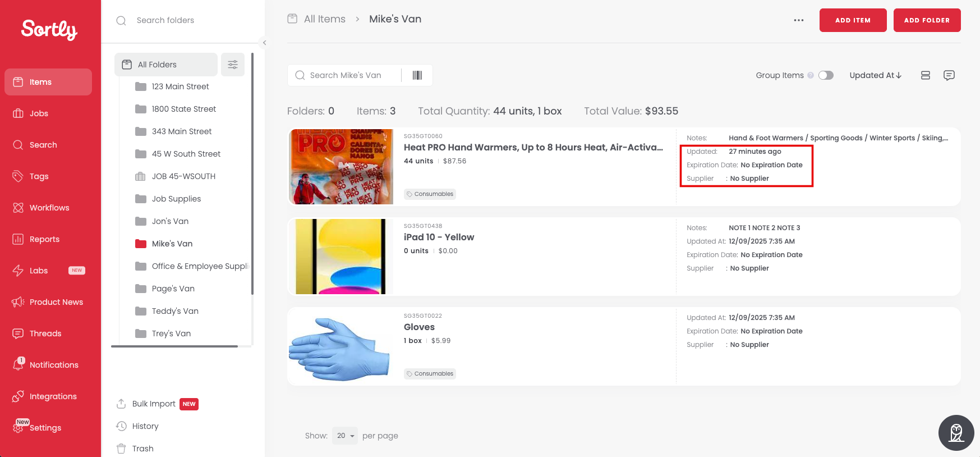Click the Consumables tag on Heat PRO
Screen dimensions: 980x457
(430, 194)
